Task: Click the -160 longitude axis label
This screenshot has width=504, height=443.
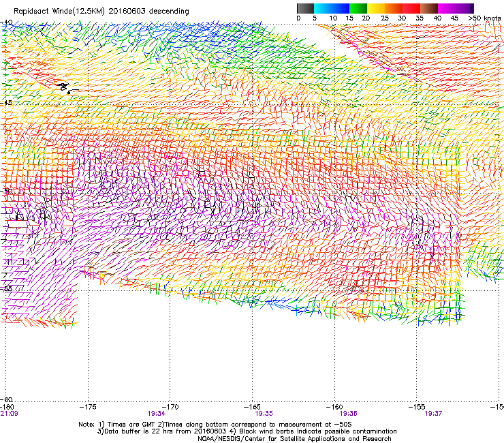Action: click(x=334, y=407)
